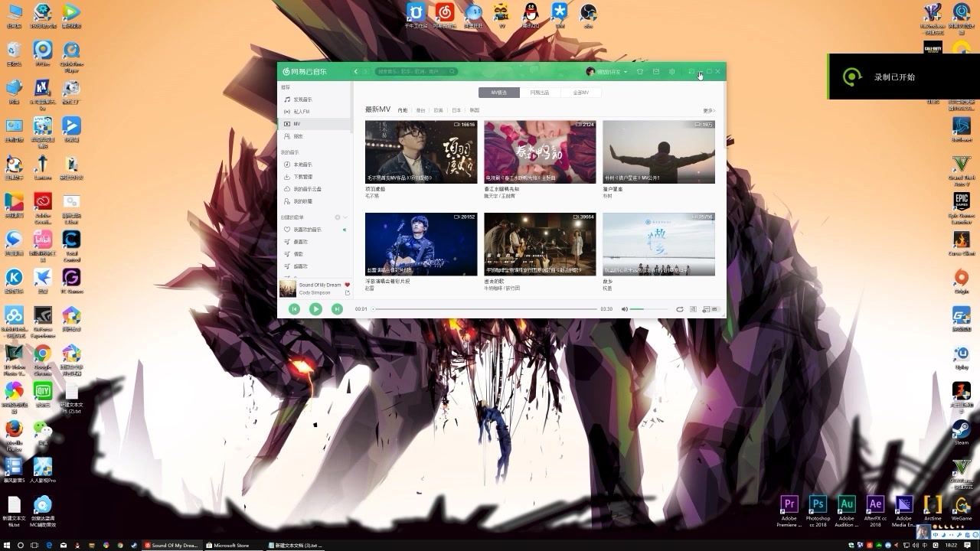Share the current song icon
This screenshot has height=551, width=980.
(x=347, y=293)
